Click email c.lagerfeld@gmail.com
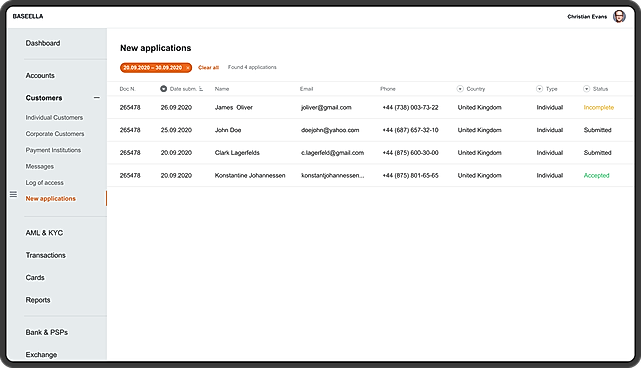Image resolution: width=641 pixels, height=368 pixels. (332, 153)
